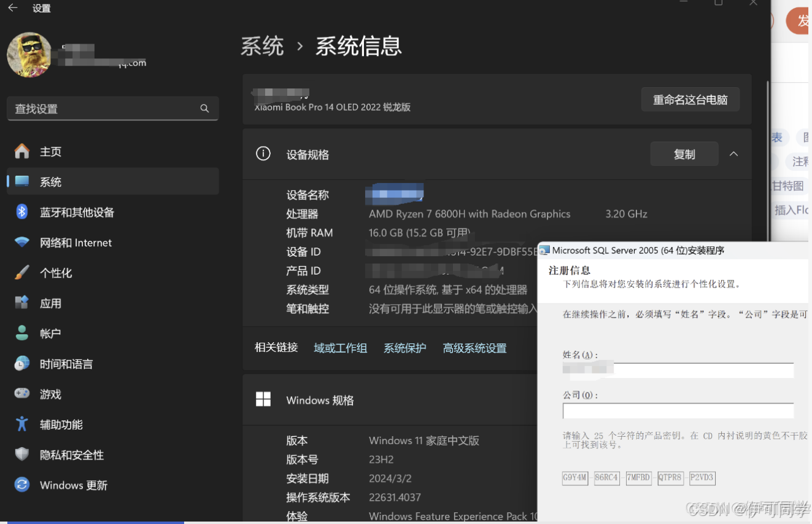The width and height of the screenshot is (812, 524).
Task: Click the Bluetooth icon in sidebar
Action: [22, 212]
